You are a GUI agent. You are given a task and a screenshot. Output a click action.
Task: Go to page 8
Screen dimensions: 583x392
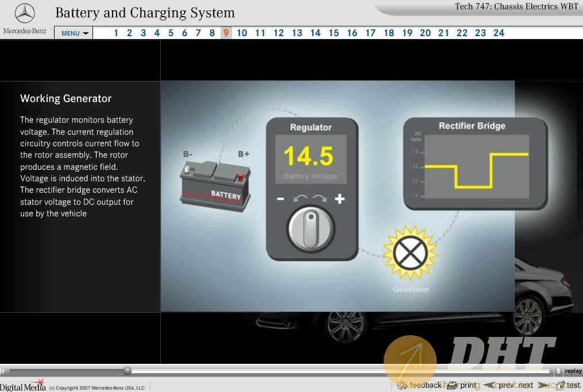pyautogui.click(x=212, y=33)
